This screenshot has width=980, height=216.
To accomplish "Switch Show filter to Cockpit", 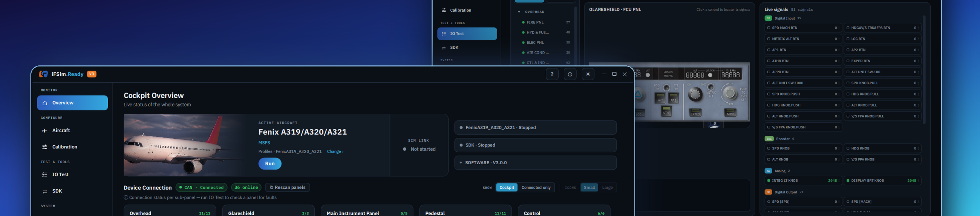I will coord(507,187).
